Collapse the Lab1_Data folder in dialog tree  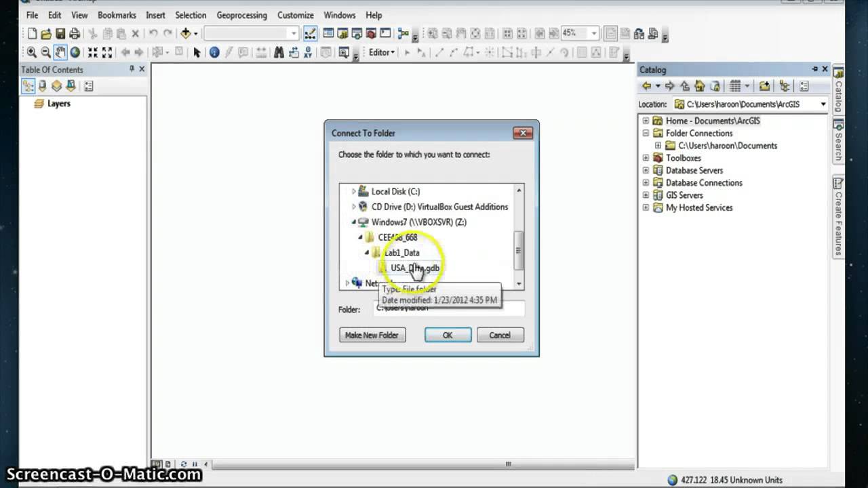[x=367, y=253]
